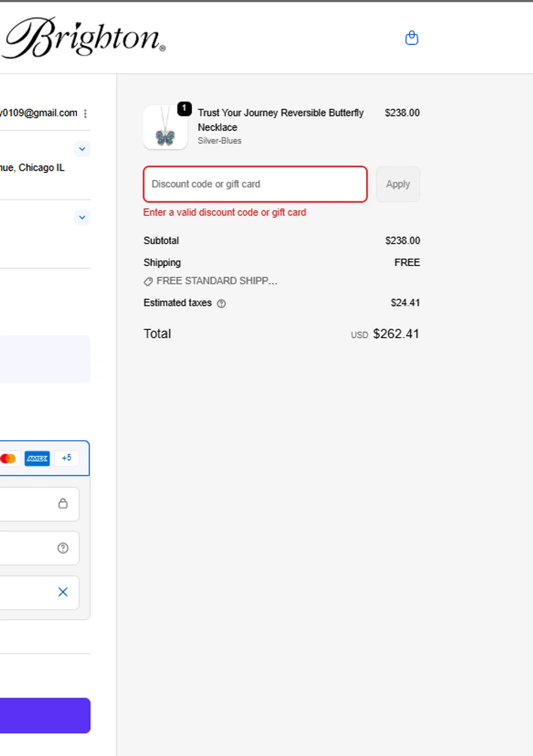This screenshot has height=756, width=533.
Task: Expand the Chicago IL address chevron
Action: (82, 149)
